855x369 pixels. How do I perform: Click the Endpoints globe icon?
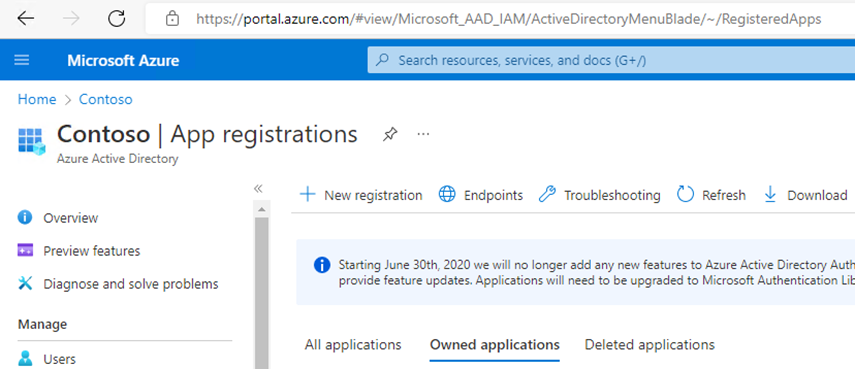[x=447, y=195]
